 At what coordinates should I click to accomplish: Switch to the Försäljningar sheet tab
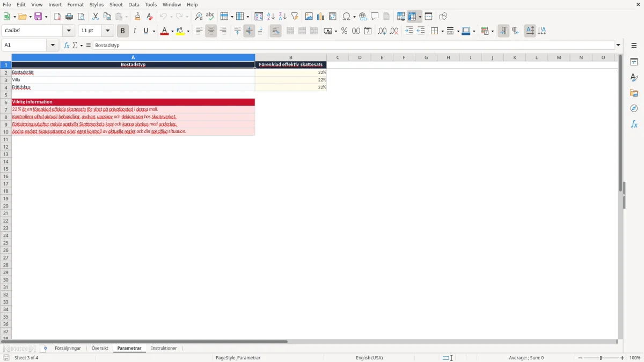coord(68,349)
